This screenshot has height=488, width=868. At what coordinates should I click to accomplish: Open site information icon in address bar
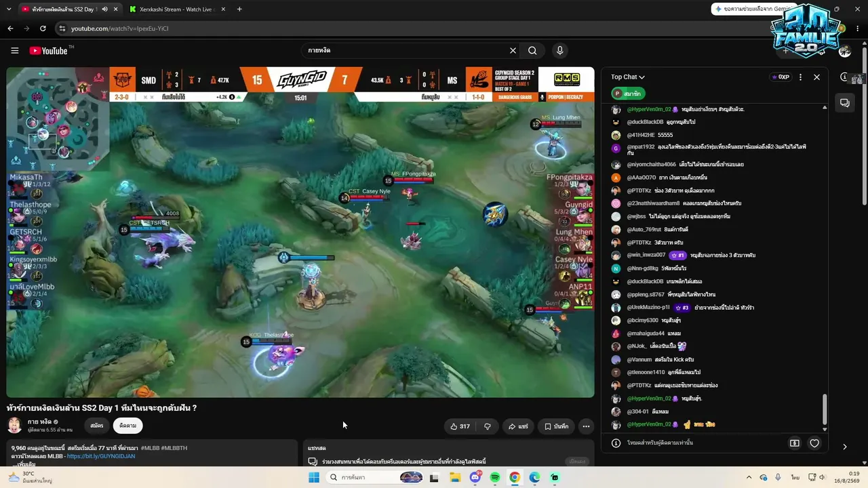[62, 28]
